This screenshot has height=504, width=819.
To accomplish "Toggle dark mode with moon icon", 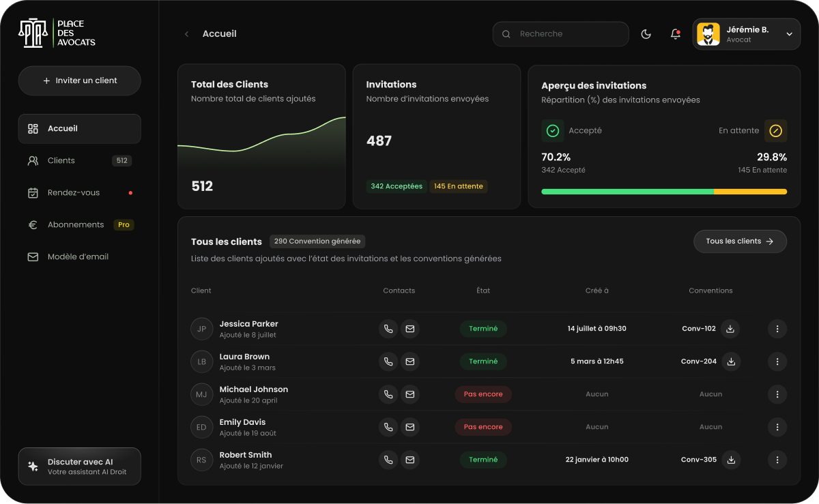I will click(x=646, y=34).
